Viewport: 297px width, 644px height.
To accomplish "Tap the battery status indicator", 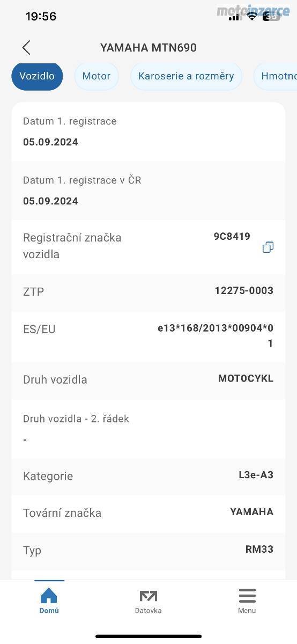I will (x=271, y=17).
